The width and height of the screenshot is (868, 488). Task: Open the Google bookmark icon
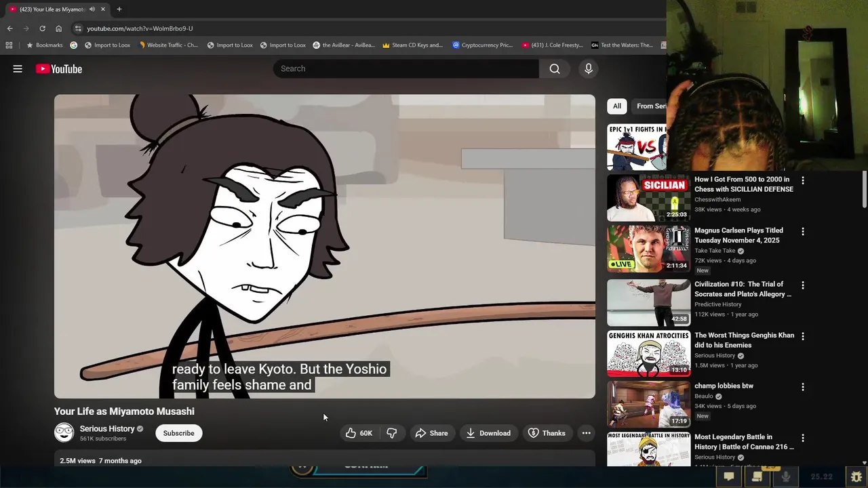(74, 45)
